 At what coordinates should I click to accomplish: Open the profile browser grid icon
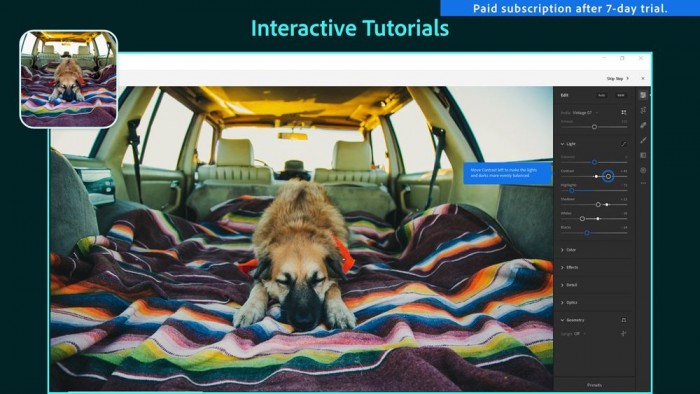(624, 112)
